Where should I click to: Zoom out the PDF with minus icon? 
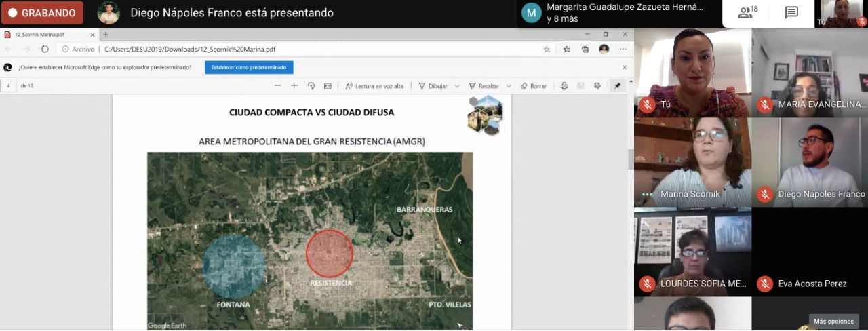pyautogui.click(x=278, y=86)
